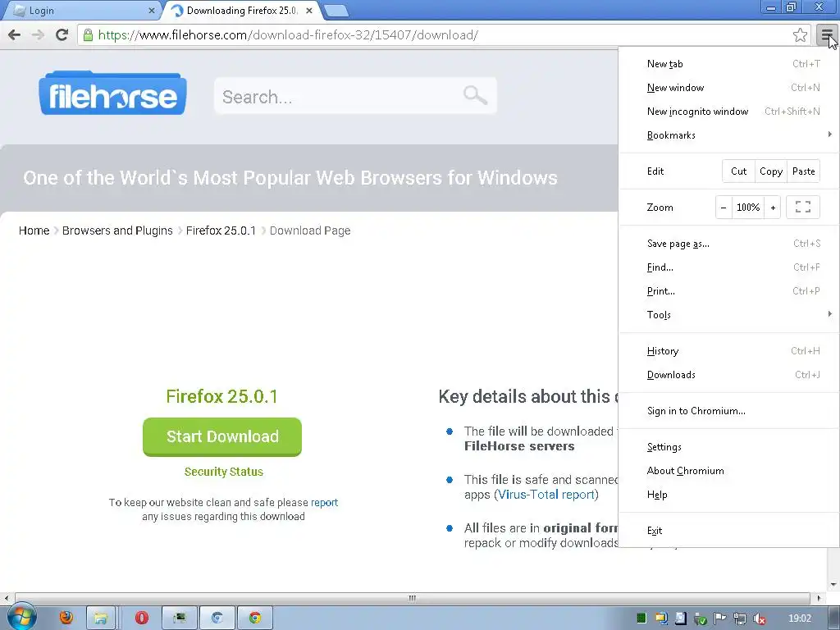This screenshot has height=630, width=840.
Task: Select the Downloading Firefox 25.0 tab
Action: click(x=242, y=10)
